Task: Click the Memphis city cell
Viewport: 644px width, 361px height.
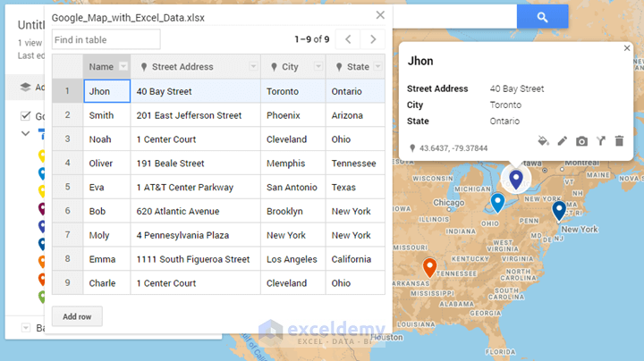Action: click(x=293, y=164)
